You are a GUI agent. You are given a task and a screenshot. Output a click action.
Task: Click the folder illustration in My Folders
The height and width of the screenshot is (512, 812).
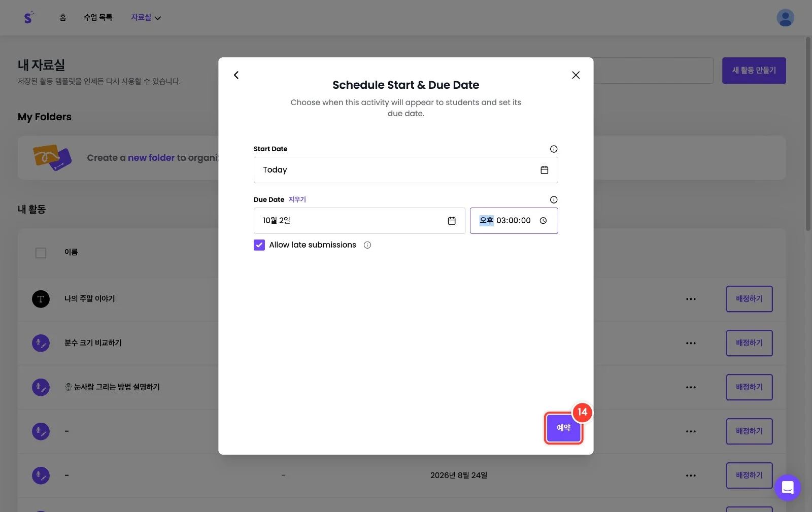tap(52, 157)
